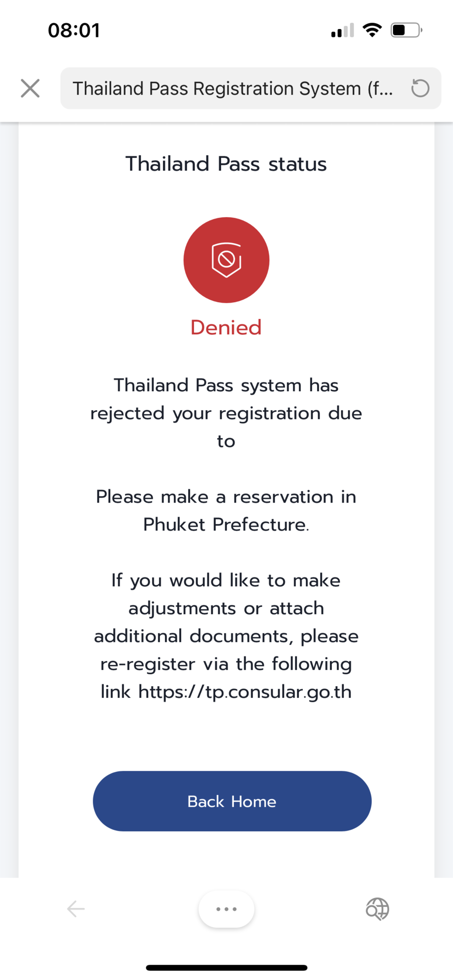Tap the "adjustments or attach" instruction text

point(226,608)
